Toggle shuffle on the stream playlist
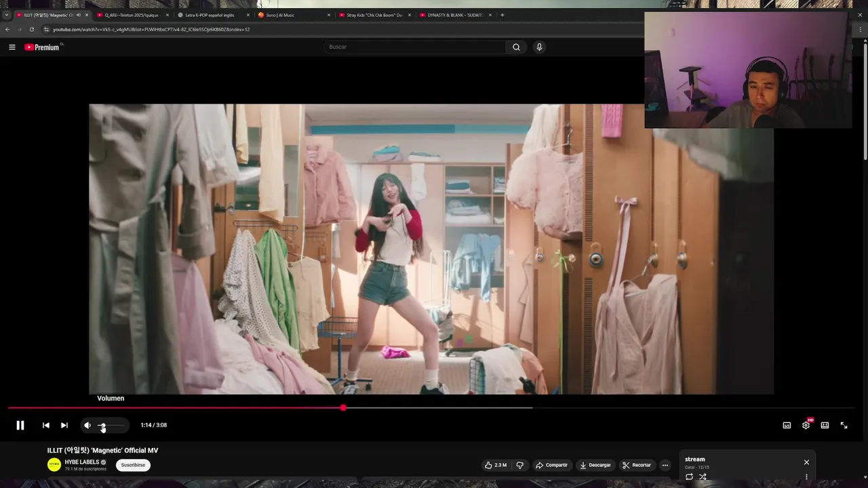Image resolution: width=868 pixels, height=488 pixels. [x=703, y=477]
